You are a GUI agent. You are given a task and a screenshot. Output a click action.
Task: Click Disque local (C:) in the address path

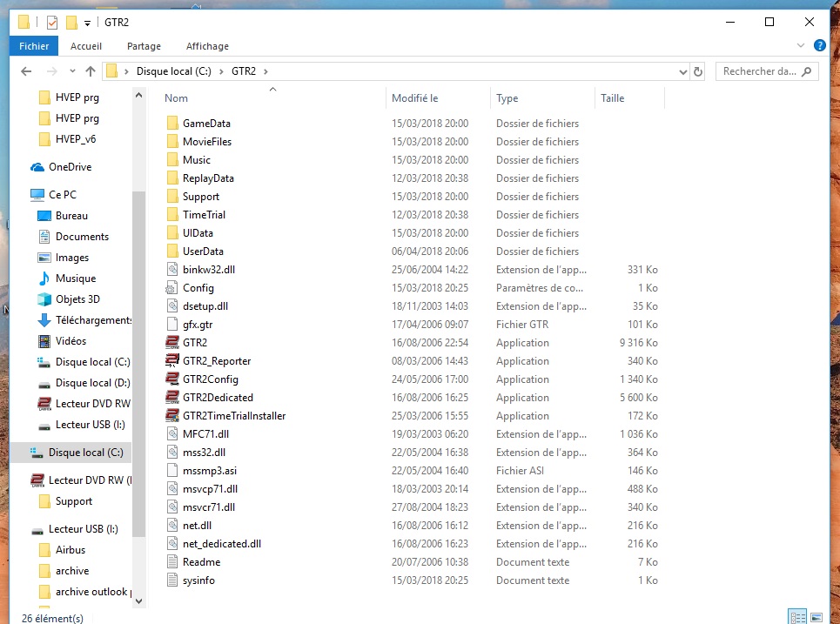pyautogui.click(x=173, y=71)
